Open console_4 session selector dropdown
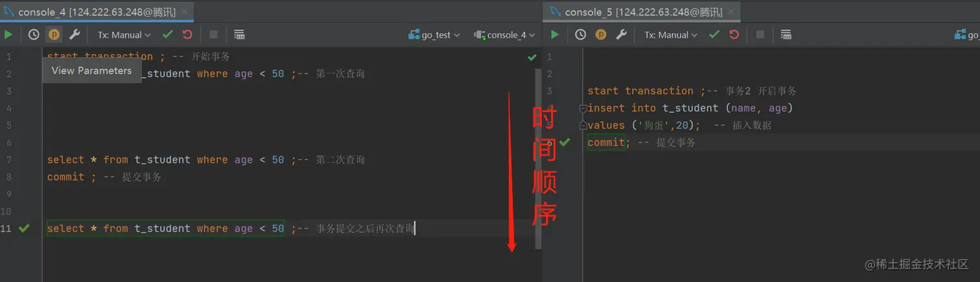The image size is (980, 282). [x=505, y=35]
